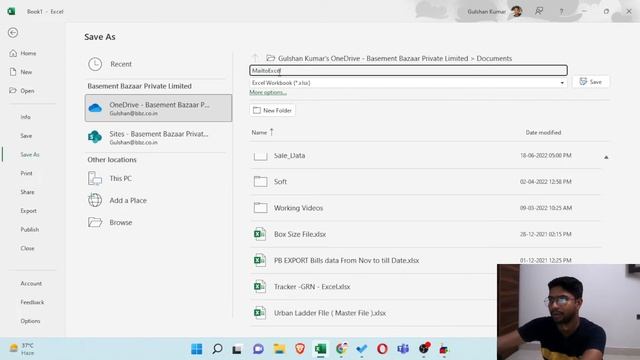Screen dimensions: 640x360
Task: Open Account settings
Action: click(31, 283)
